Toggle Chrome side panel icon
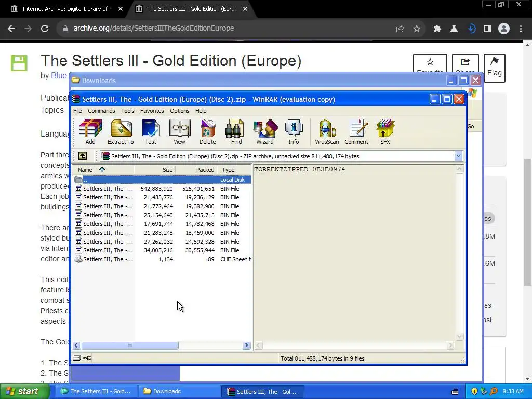Screen dimensions: 532x399 pyautogui.click(x=487, y=29)
